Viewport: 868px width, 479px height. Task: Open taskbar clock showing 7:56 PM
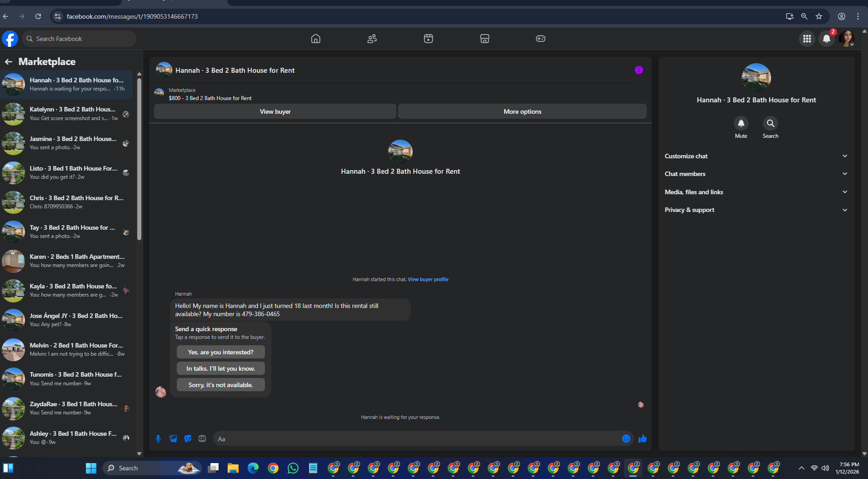[x=847, y=468]
